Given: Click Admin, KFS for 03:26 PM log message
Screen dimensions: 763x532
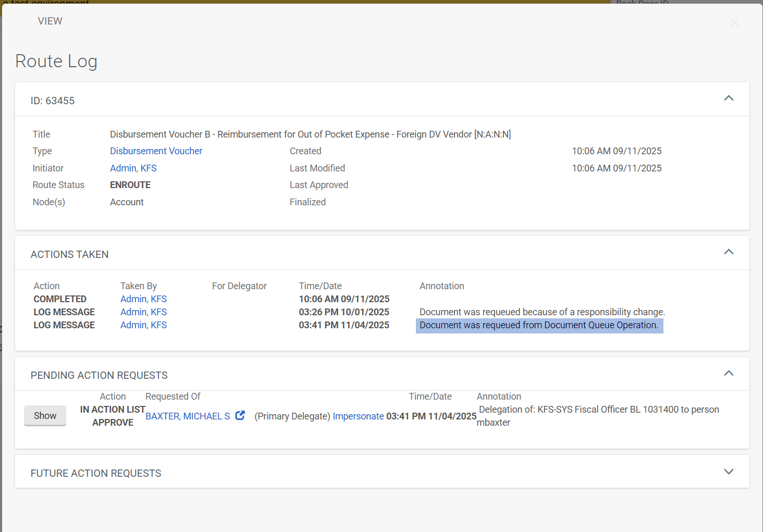Looking at the screenshot, I should pyautogui.click(x=143, y=312).
